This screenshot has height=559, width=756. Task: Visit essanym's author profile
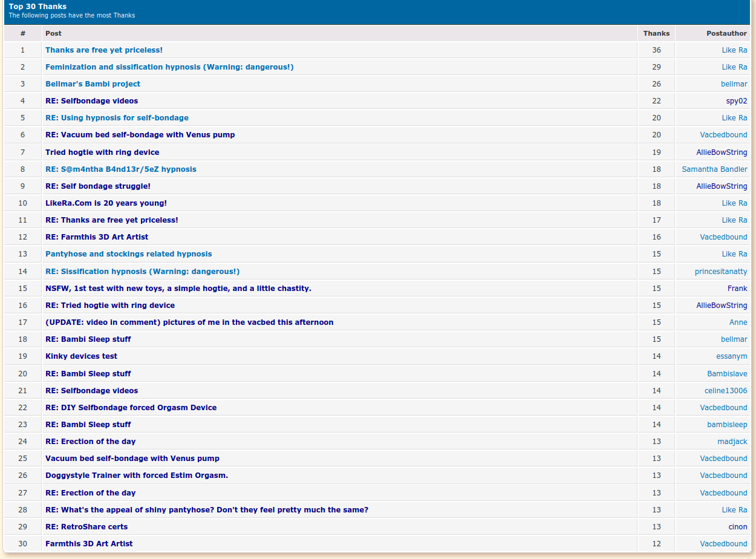pos(731,356)
